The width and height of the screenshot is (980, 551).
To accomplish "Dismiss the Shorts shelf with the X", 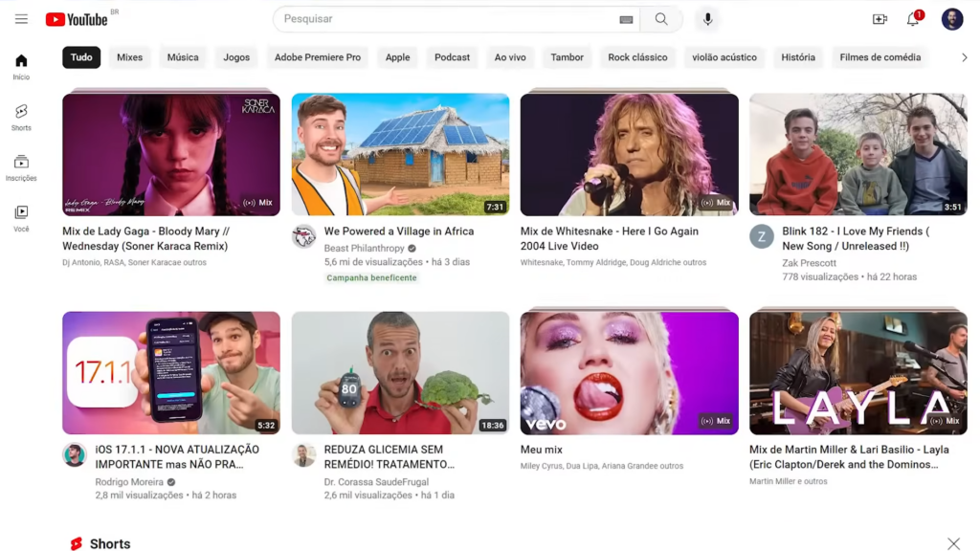I will (x=952, y=541).
